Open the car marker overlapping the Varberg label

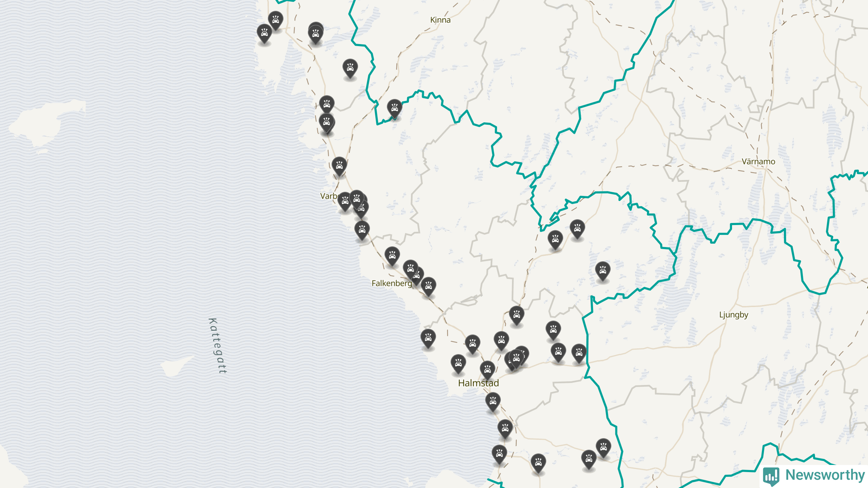[345, 202]
